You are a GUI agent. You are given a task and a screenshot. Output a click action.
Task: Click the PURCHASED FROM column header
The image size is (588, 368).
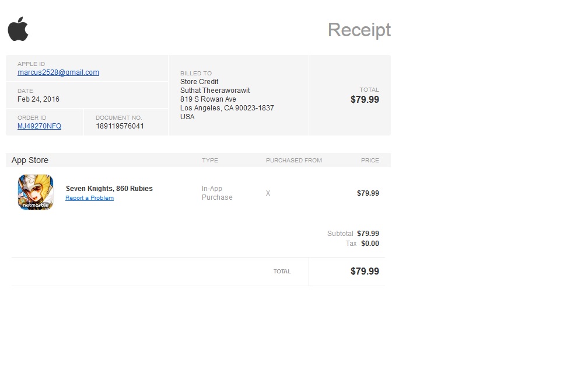point(293,160)
